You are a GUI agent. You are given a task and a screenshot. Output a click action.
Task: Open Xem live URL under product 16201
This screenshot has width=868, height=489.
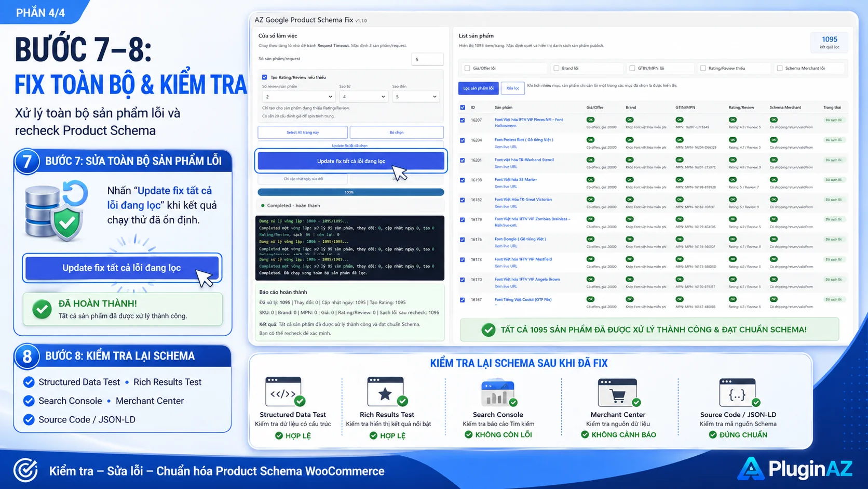506,167
